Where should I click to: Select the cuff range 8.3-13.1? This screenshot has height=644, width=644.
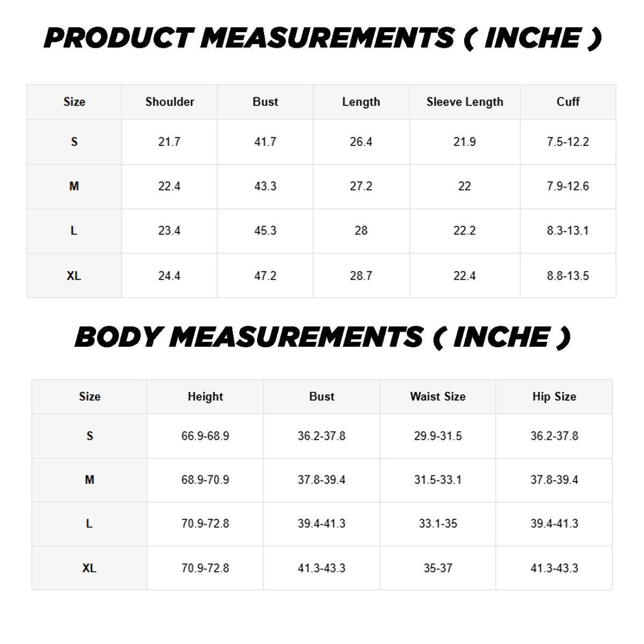click(568, 231)
